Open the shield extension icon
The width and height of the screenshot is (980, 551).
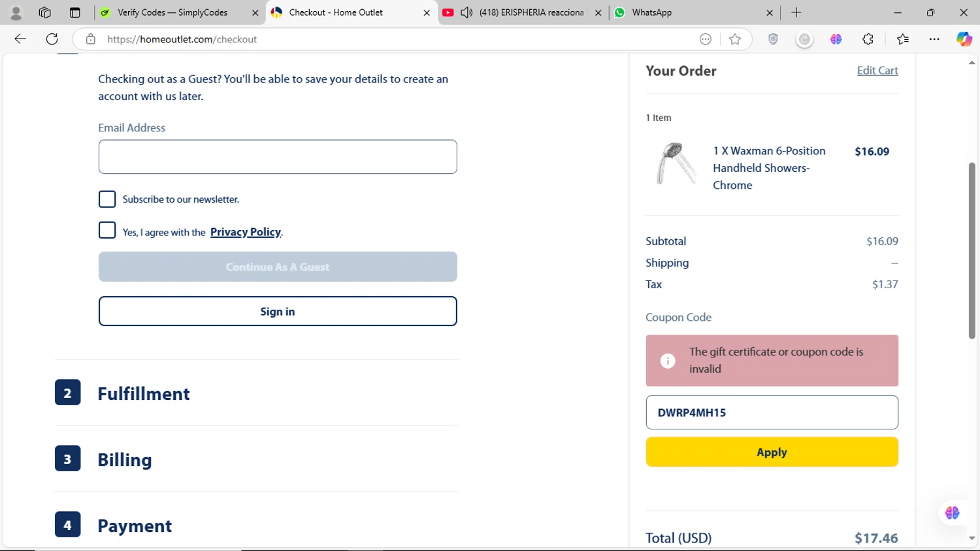point(773,39)
